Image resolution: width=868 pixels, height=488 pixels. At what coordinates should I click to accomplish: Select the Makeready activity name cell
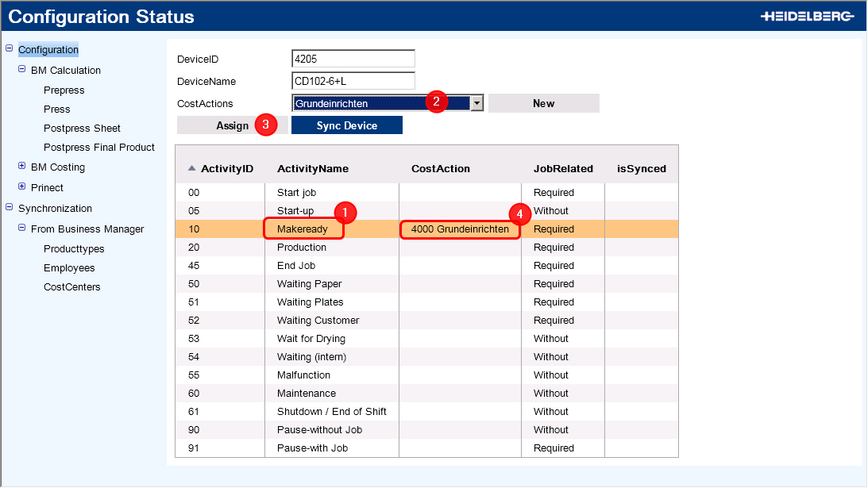[302, 229]
